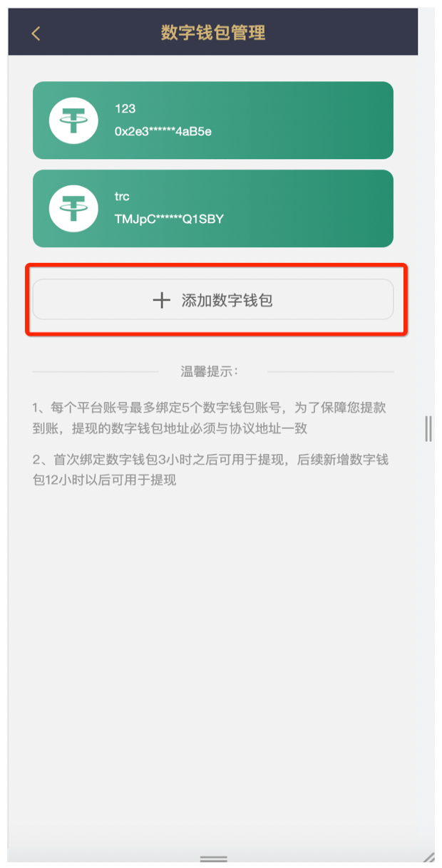Click the vertical drag handle on right edge
The image size is (442, 868).
[x=428, y=428]
